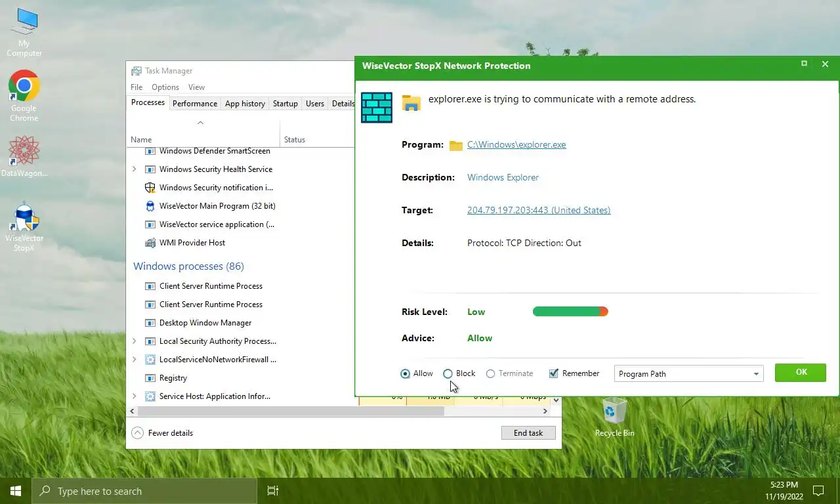
Task: Open the Recycle Bin desktop icon
Action: pos(614,417)
